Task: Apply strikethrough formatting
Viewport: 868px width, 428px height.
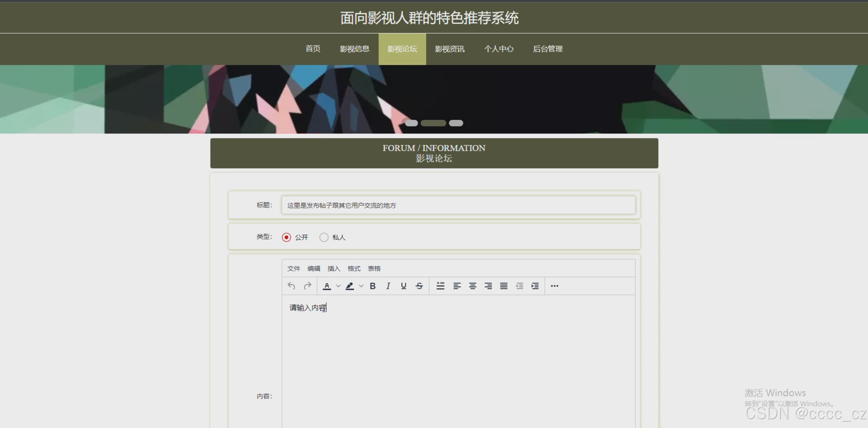Action: tap(419, 286)
